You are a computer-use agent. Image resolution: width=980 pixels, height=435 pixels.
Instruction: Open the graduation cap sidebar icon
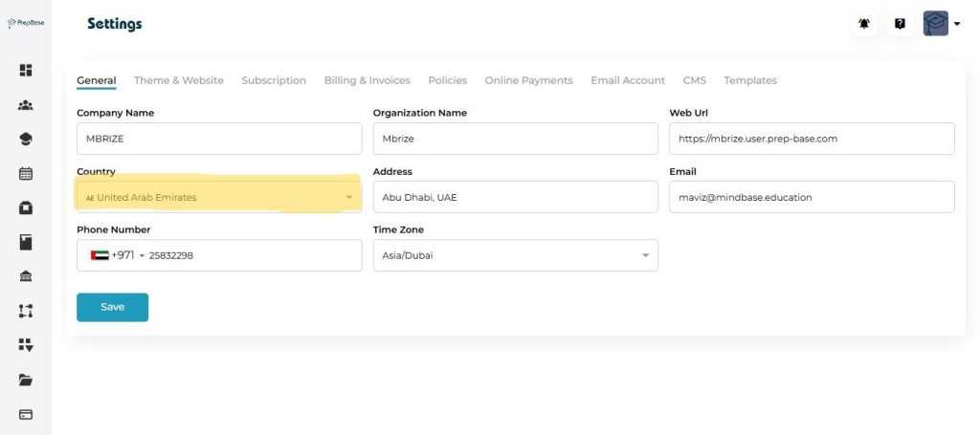tap(26, 140)
